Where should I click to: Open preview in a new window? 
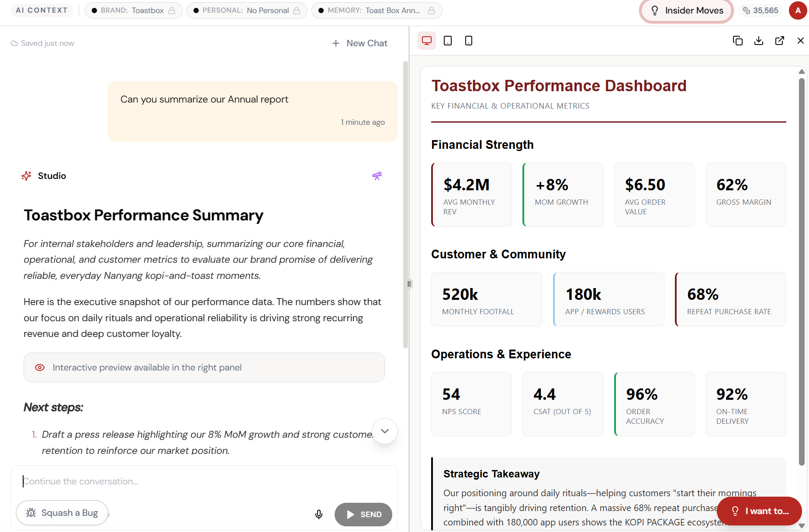point(779,41)
